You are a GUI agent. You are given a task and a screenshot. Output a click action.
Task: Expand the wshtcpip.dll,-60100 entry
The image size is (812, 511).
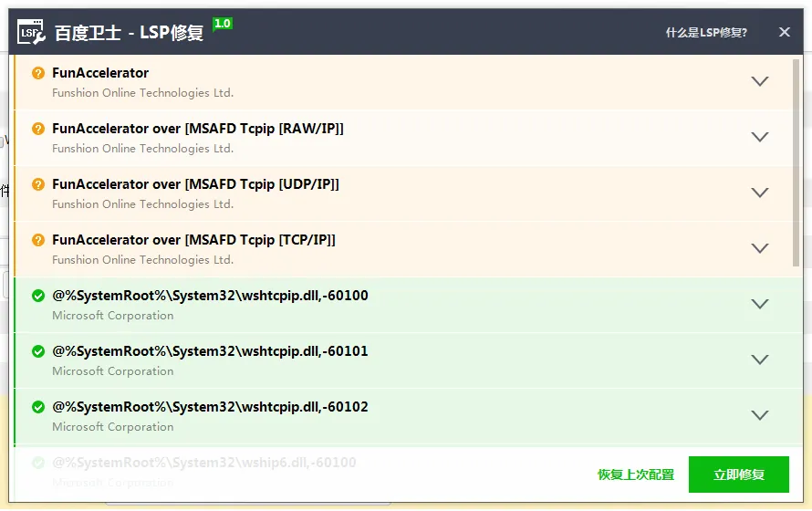[x=760, y=304]
